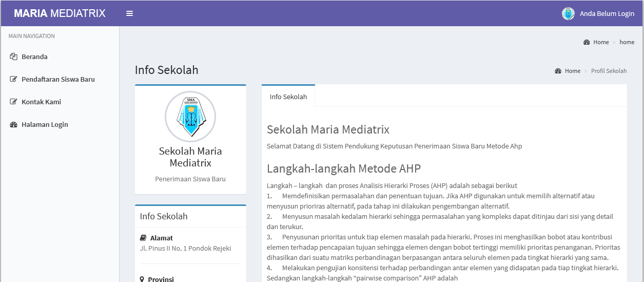The height and width of the screenshot is (282, 644).
Task: Click the map marker icon beside Provinsi
Action: coord(142,279)
